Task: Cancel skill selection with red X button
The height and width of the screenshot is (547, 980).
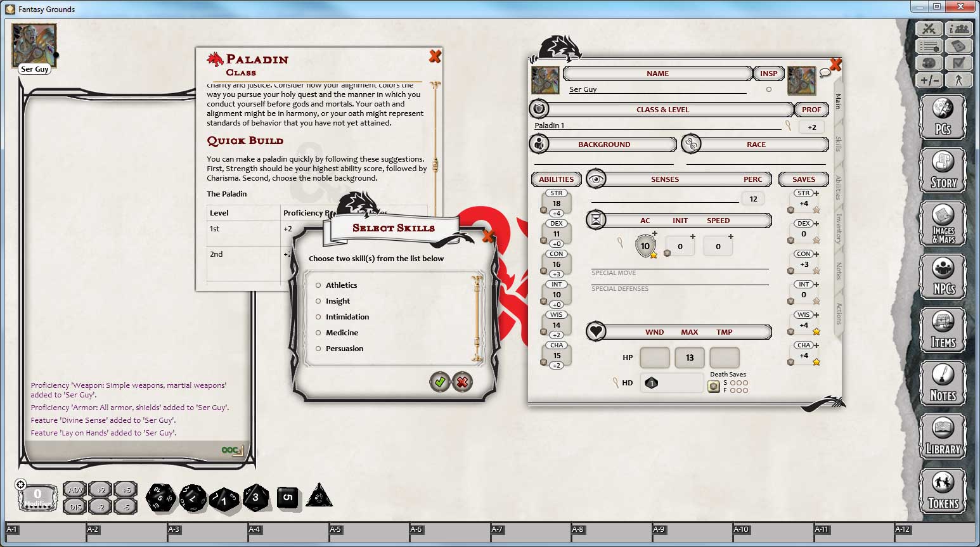Action: 462,382
